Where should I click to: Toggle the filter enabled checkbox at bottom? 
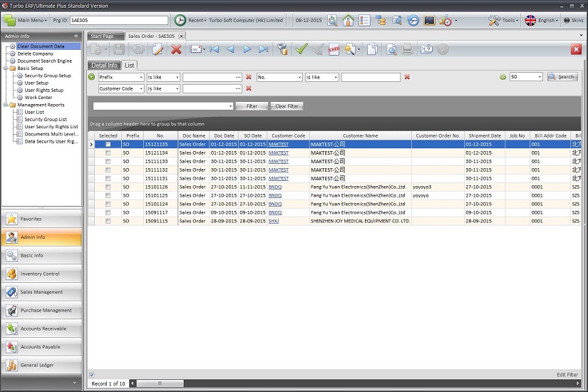(92, 375)
